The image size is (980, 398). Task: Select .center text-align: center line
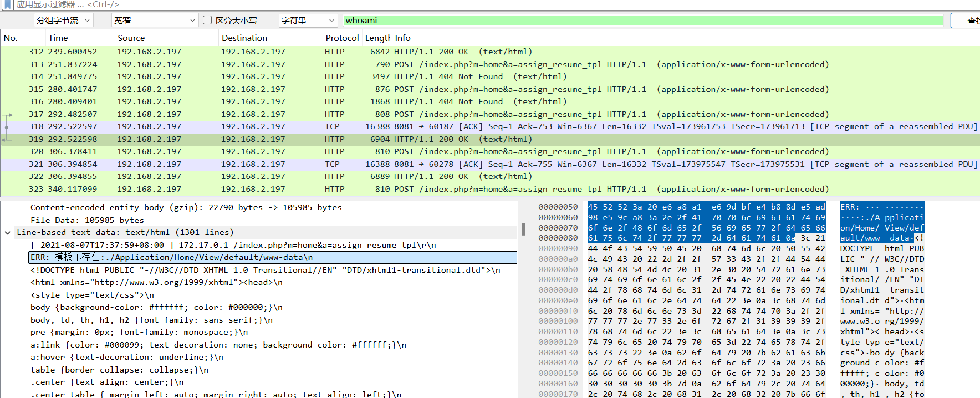coord(107,382)
